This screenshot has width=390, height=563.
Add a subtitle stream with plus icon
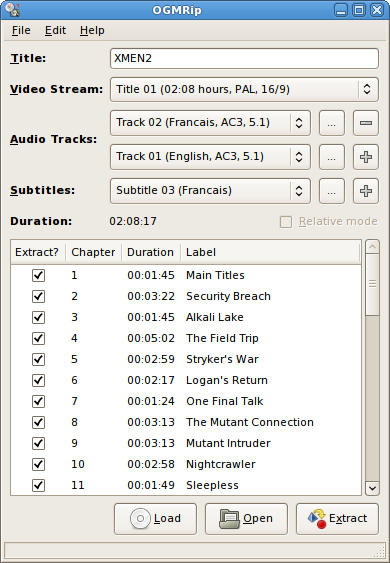366,191
